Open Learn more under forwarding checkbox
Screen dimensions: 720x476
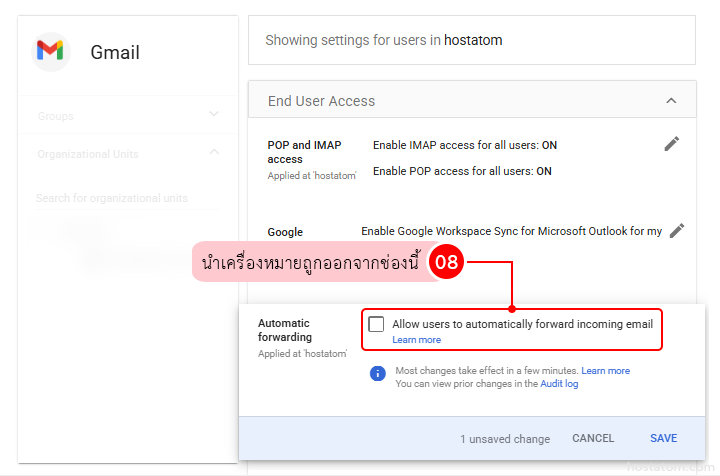pyautogui.click(x=416, y=340)
